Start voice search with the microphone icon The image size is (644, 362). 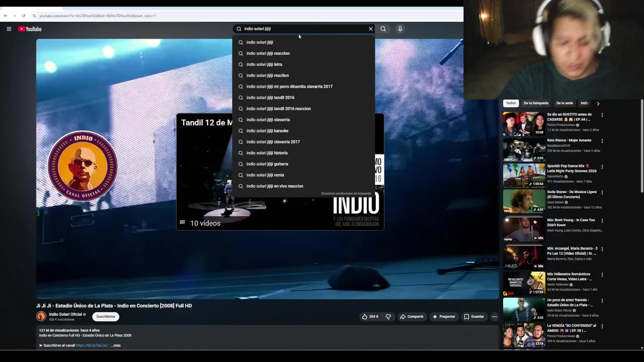coord(400,29)
